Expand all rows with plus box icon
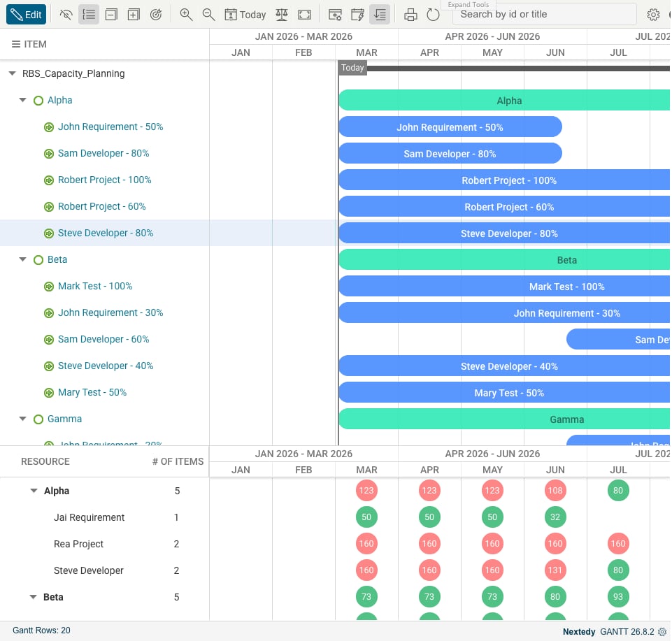 point(134,15)
